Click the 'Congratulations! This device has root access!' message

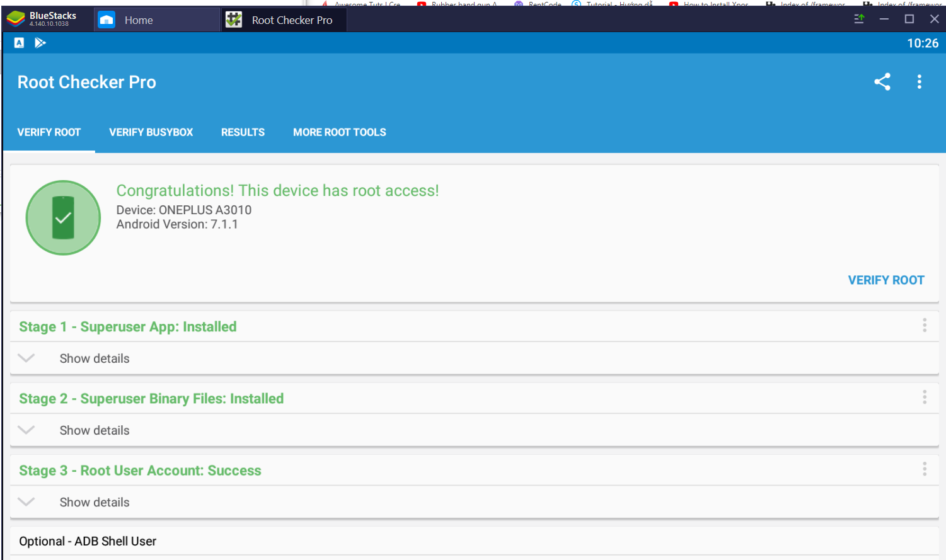(278, 190)
